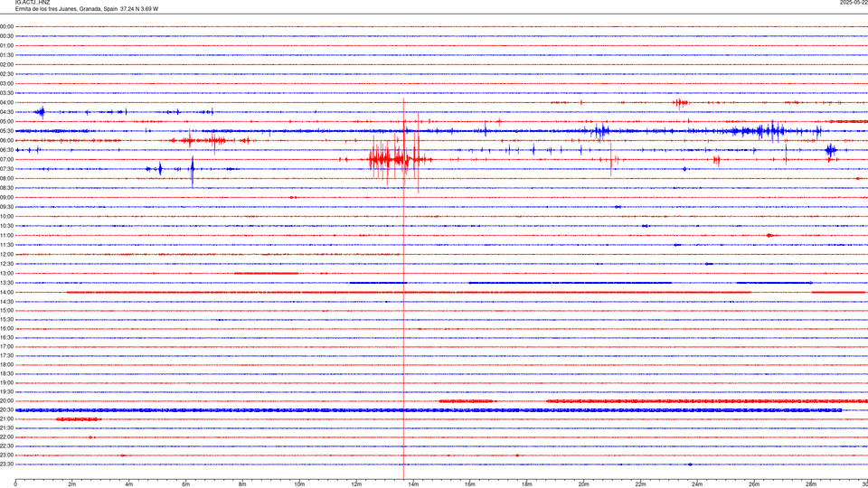Click the '15:00' time label
This screenshot has width=868, height=488.
click(x=6, y=310)
